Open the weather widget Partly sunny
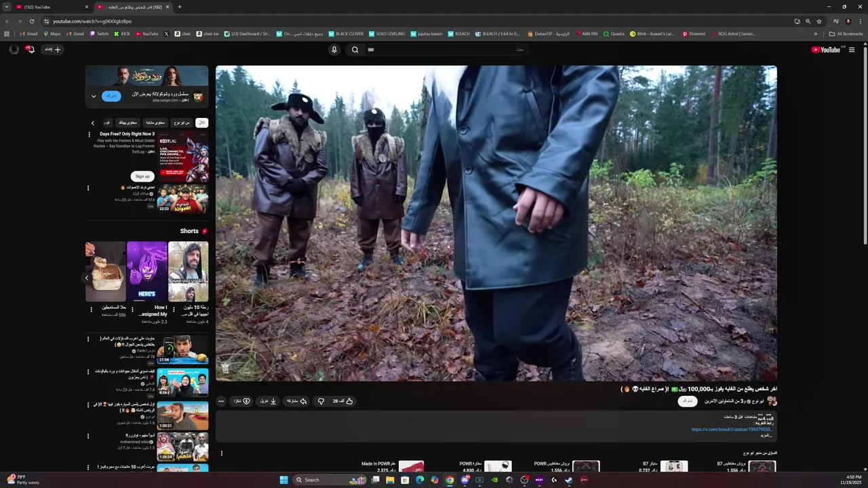Screen dimensions: 868x488 (23, 480)
